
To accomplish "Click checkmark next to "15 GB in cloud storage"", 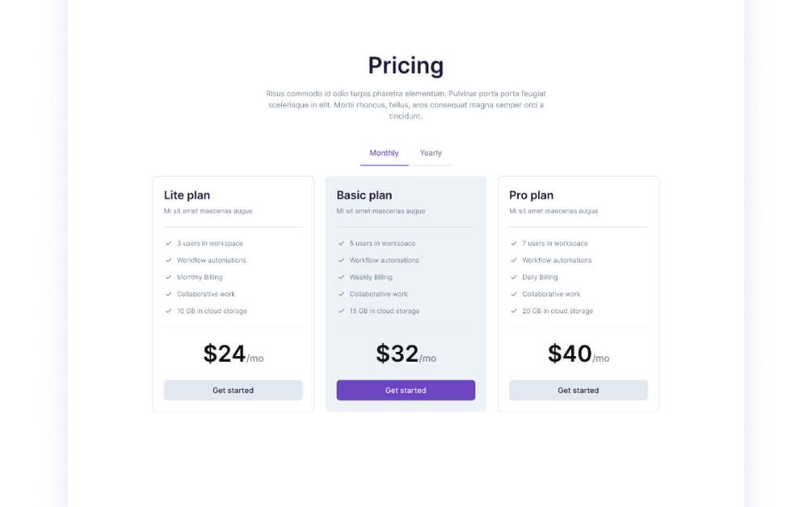I will (x=342, y=311).
